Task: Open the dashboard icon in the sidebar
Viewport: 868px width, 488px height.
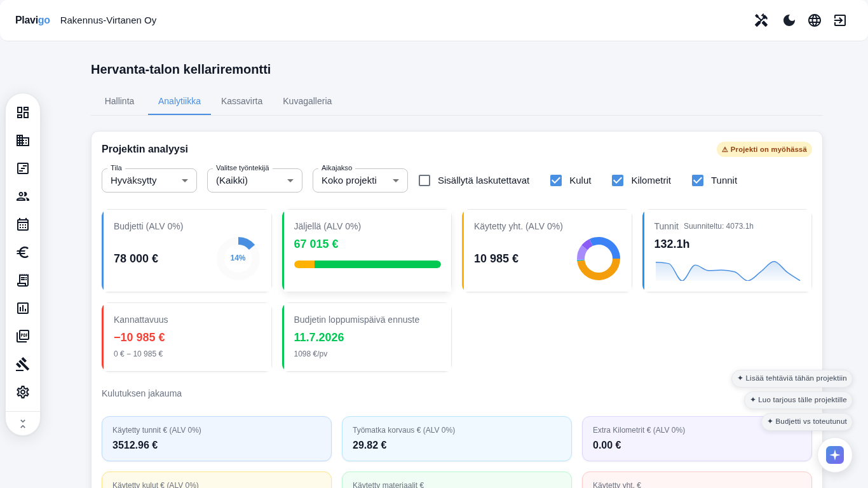Action: point(23,112)
